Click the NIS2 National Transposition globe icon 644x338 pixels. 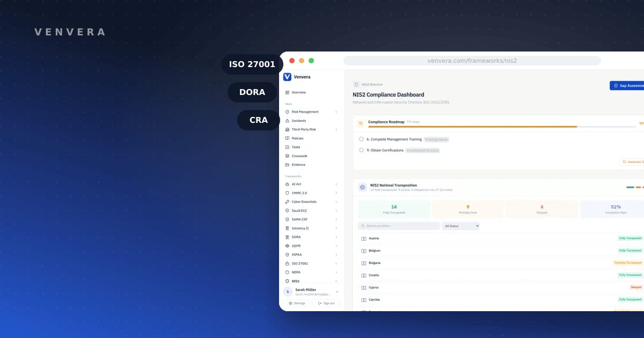click(x=362, y=187)
